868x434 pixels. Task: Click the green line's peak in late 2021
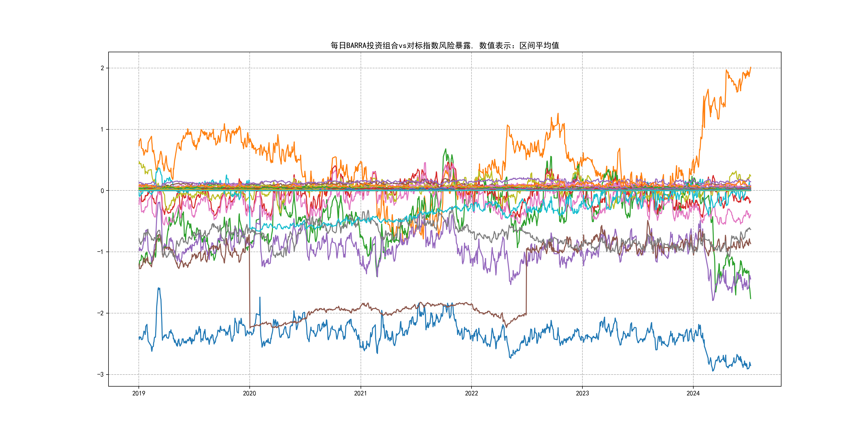446,149
